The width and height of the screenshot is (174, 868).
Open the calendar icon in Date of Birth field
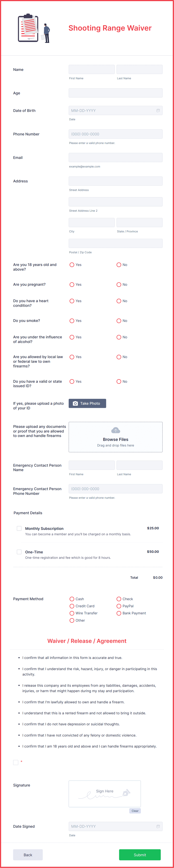(x=158, y=110)
